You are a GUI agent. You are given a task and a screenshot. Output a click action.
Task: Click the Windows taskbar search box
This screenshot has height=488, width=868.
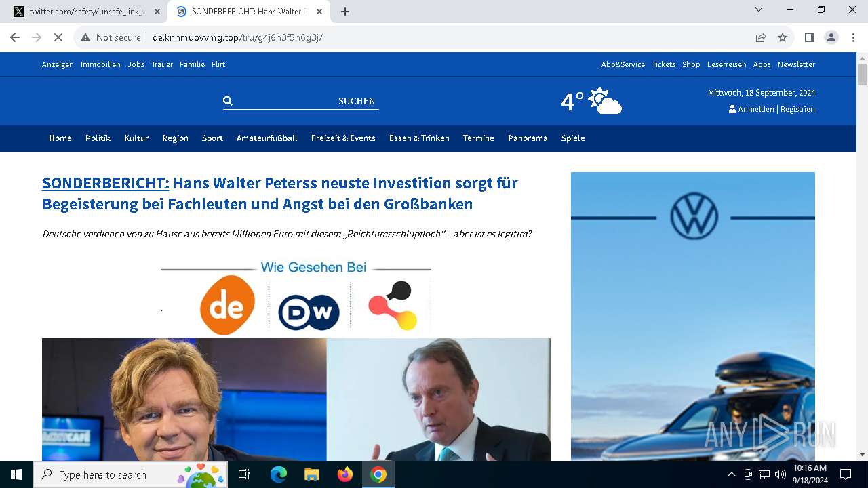pyautogui.click(x=130, y=474)
